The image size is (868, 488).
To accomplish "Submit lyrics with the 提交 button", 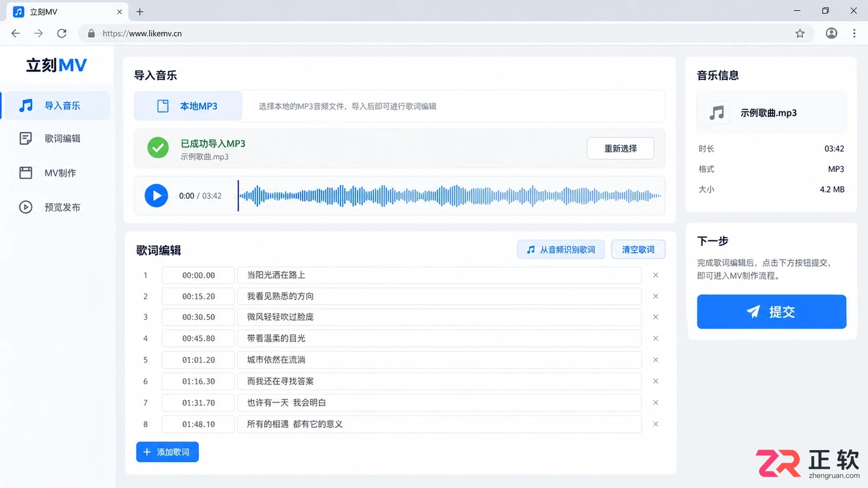I will [772, 311].
